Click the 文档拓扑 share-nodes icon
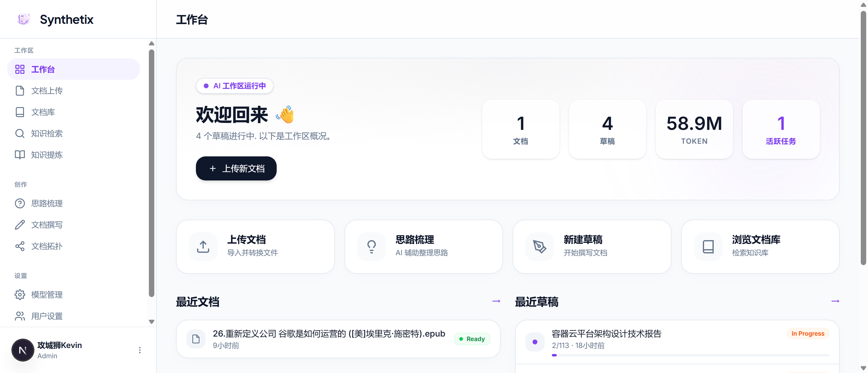This screenshot has width=868, height=373. 20,246
